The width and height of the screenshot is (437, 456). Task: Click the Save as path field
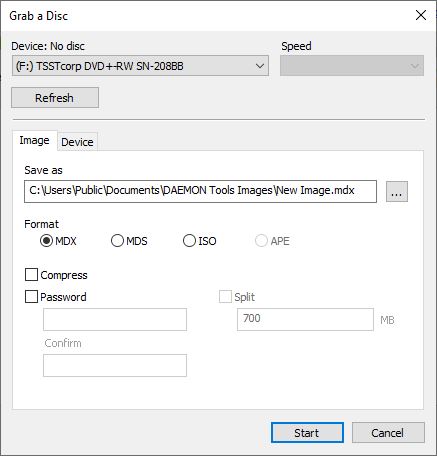point(200,191)
